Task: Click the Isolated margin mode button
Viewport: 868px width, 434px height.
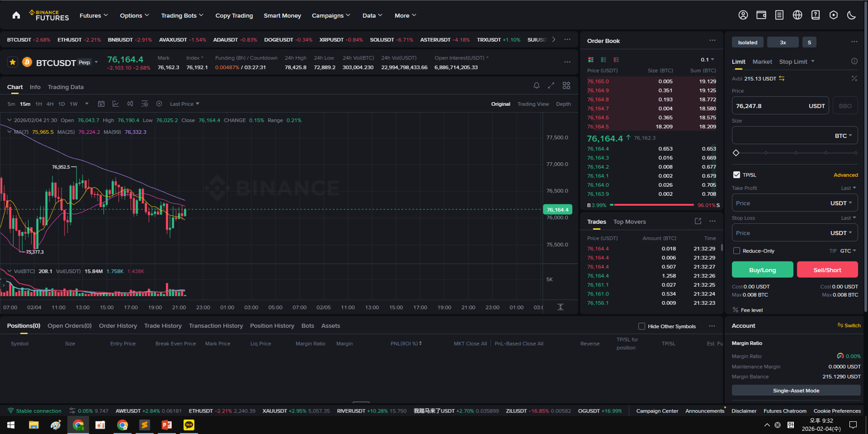Action: tap(748, 42)
